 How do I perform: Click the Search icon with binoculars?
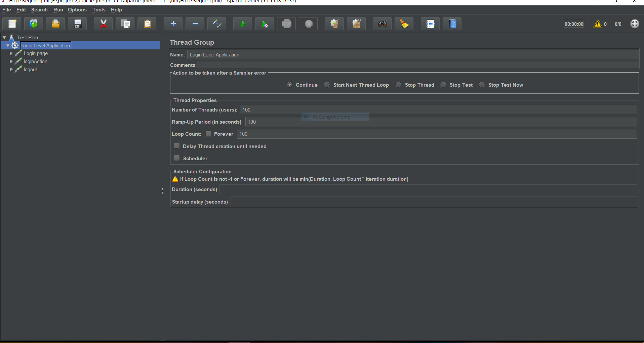tap(381, 24)
